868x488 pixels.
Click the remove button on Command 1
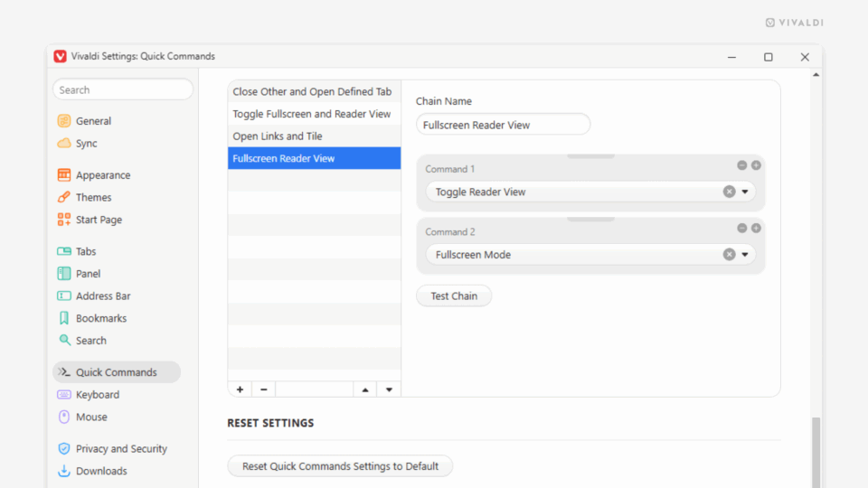click(x=741, y=165)
